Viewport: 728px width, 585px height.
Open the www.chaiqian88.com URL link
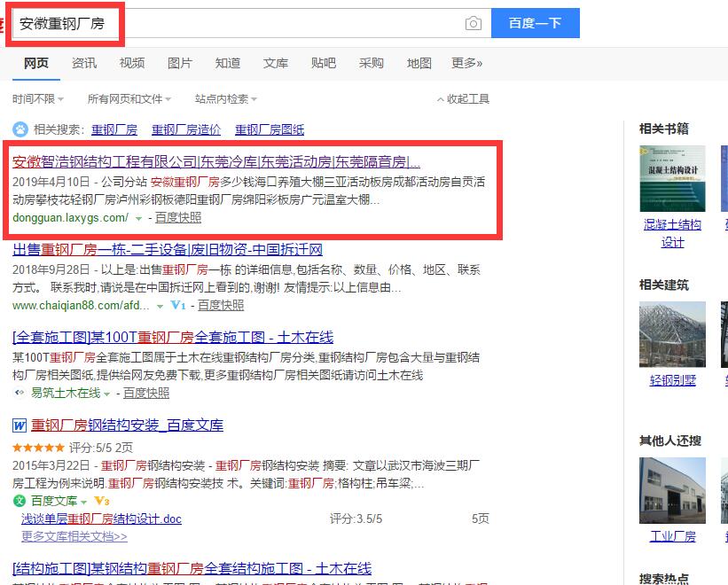82,305
